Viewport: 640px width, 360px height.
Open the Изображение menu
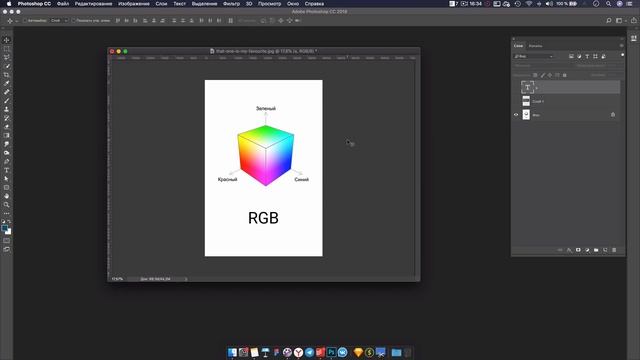click(134, 4)
